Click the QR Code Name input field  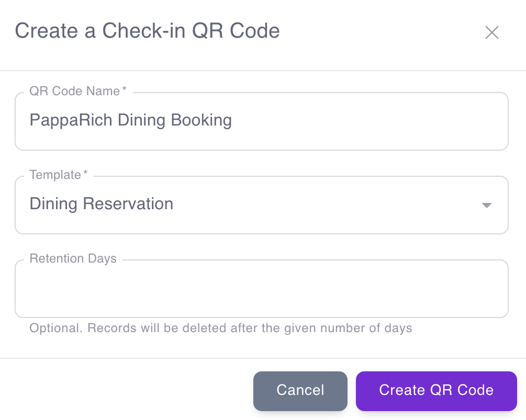coord(262,120)
